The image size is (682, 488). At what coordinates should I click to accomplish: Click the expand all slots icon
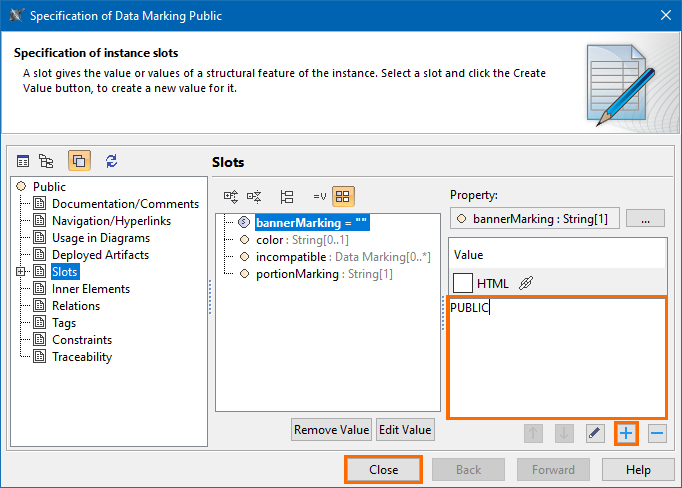231,197
